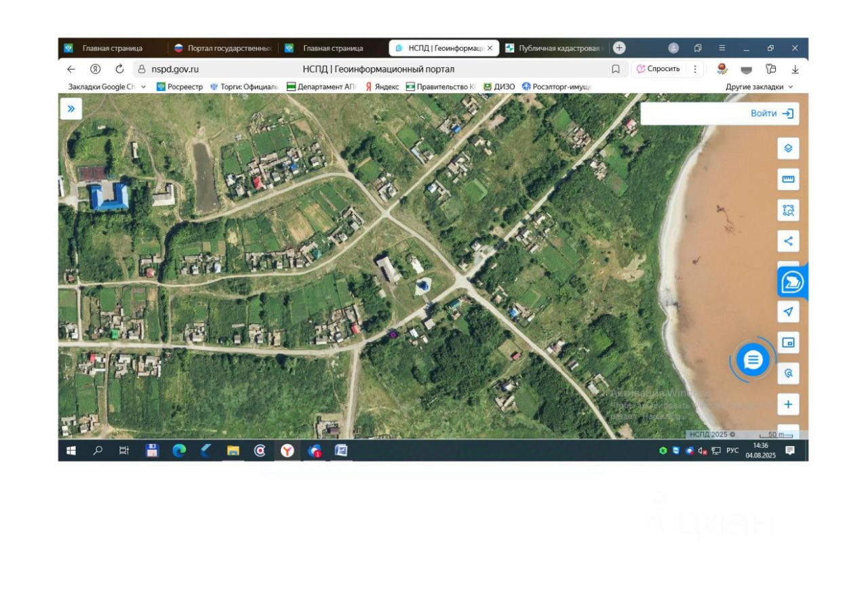868x613 pixels.
Task: Open the blue side widget tab
Action: [792, 282]
